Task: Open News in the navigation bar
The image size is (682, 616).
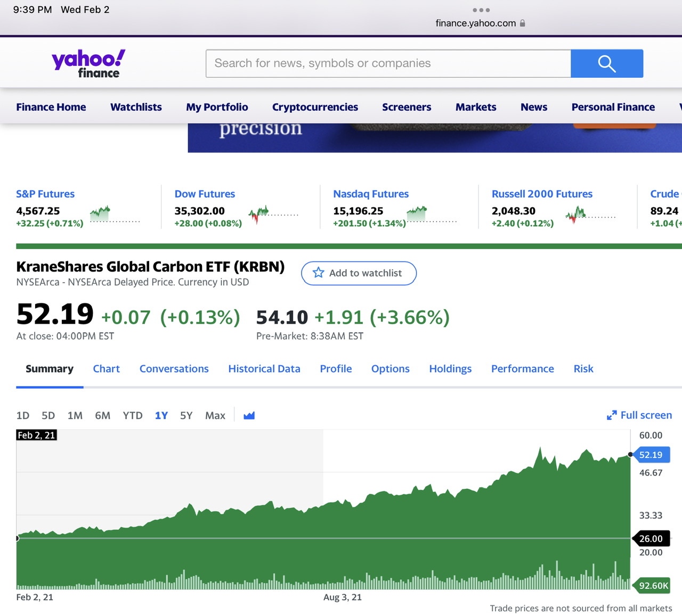Action: pos(534,107)
